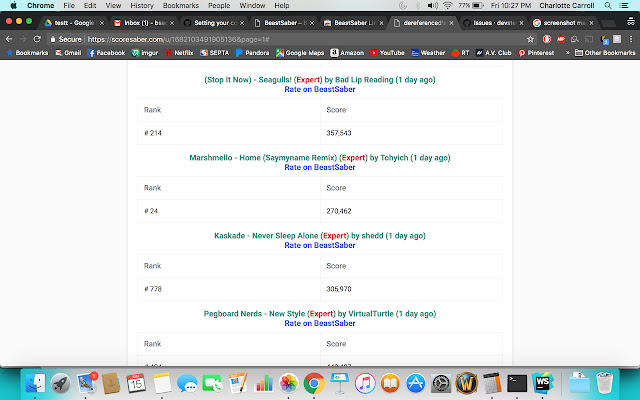Open Spotlight search in the menu bar

click(x=608, y=6)
